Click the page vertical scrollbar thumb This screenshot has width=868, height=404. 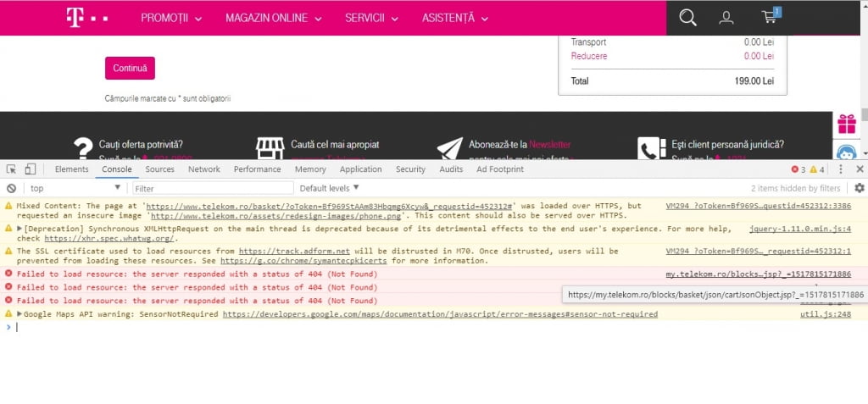click(x=864, y=114)
